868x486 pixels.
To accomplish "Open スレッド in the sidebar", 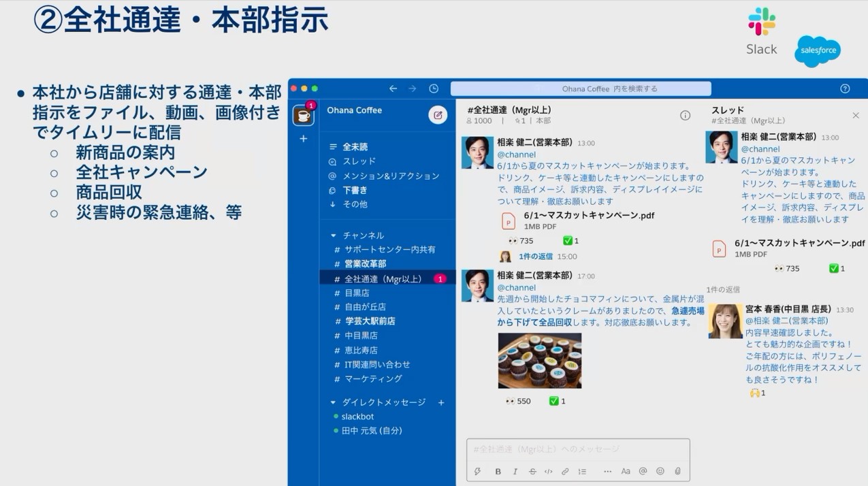I will [x=359, y=161].
